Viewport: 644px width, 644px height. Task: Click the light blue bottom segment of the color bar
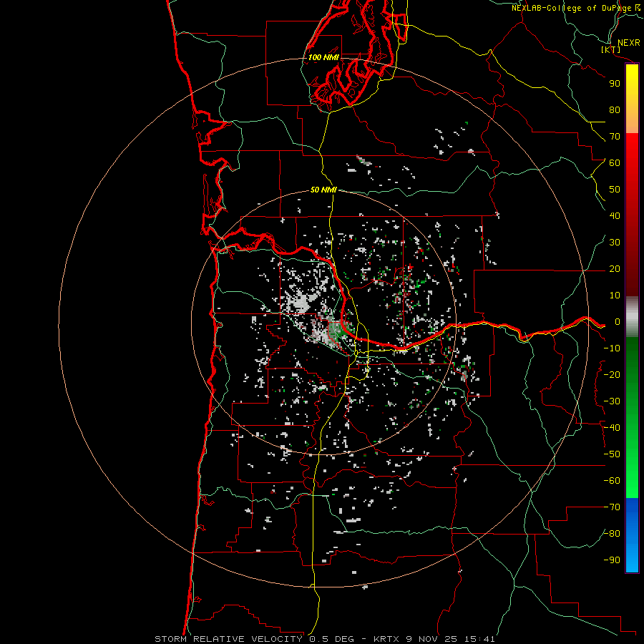(632, 560)
